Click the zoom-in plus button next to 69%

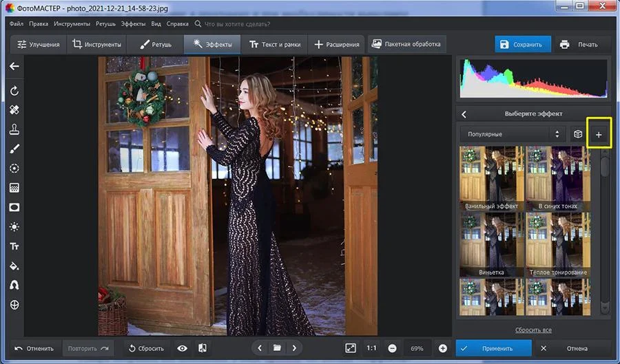[442, 349]
